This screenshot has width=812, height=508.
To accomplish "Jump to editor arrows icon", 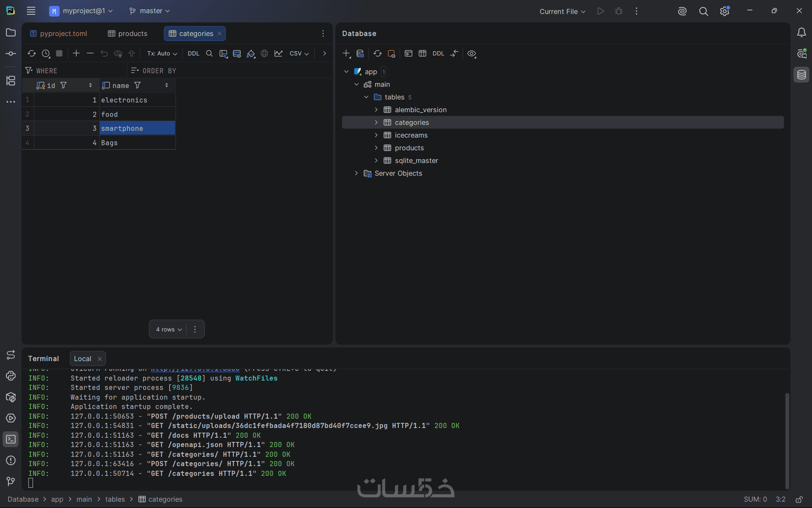I will point(454,53).
